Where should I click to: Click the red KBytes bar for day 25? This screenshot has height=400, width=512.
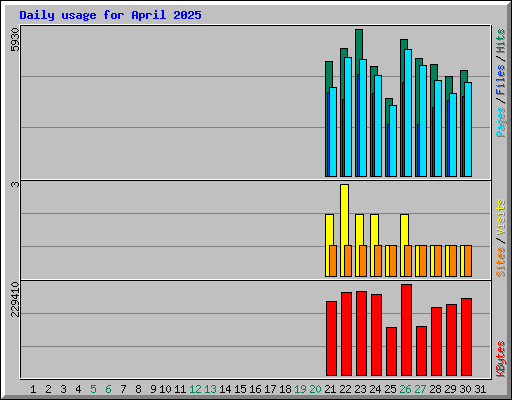click(x=391, y=351)
